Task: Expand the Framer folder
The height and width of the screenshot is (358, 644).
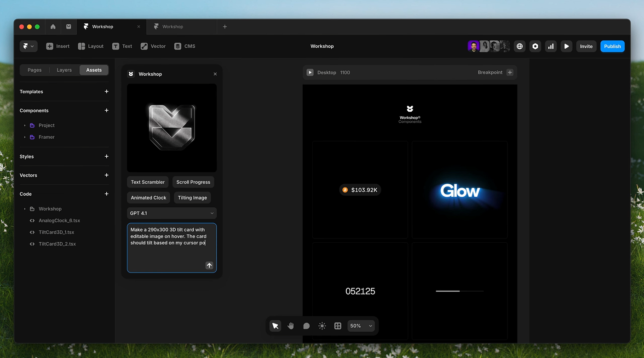Action: [25, 137]
